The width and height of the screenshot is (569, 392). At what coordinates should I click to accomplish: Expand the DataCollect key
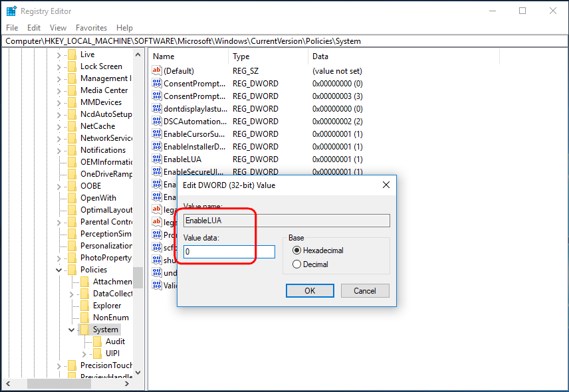(72, 294)
